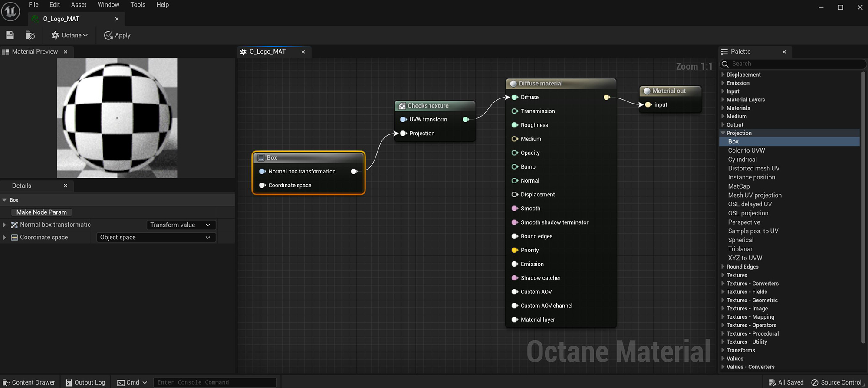Open the Octane toolbar dropdown
868x388 pixels.
(69, 35)
